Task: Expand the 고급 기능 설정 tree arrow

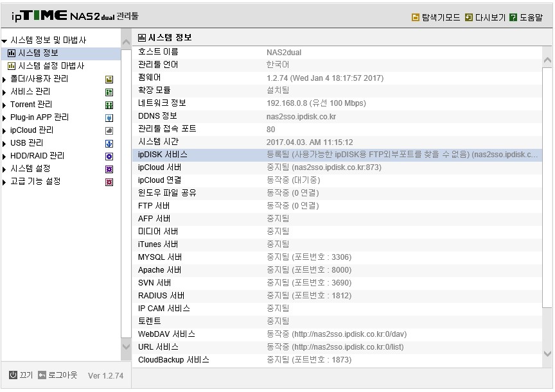Action: pyautogui.click(x=4, y=182)
